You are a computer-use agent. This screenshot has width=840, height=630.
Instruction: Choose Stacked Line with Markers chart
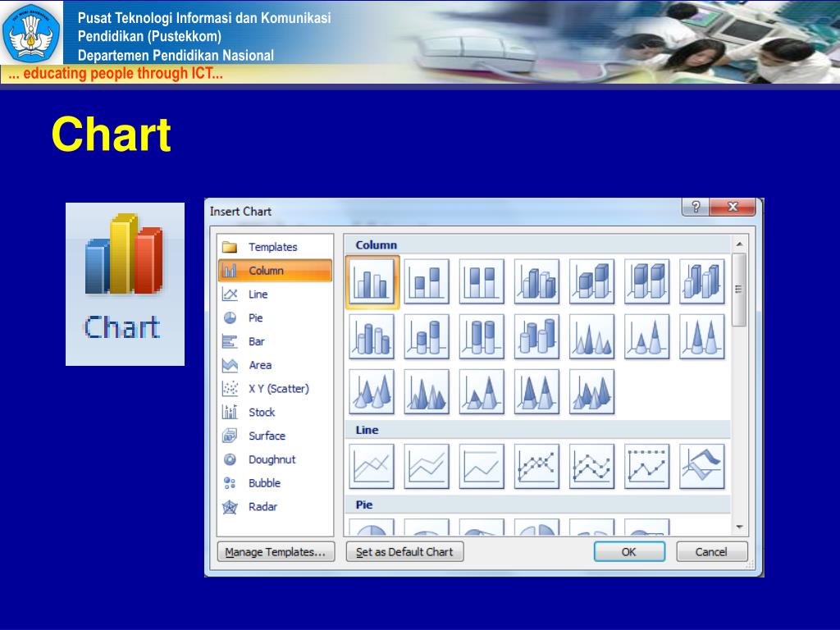pyautogui.click(x=592, y=467)
